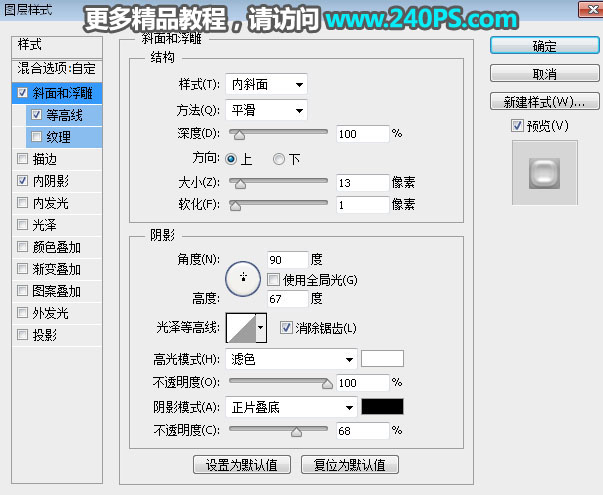
Task: Open the 描边 settings entry
Action: 45,159
